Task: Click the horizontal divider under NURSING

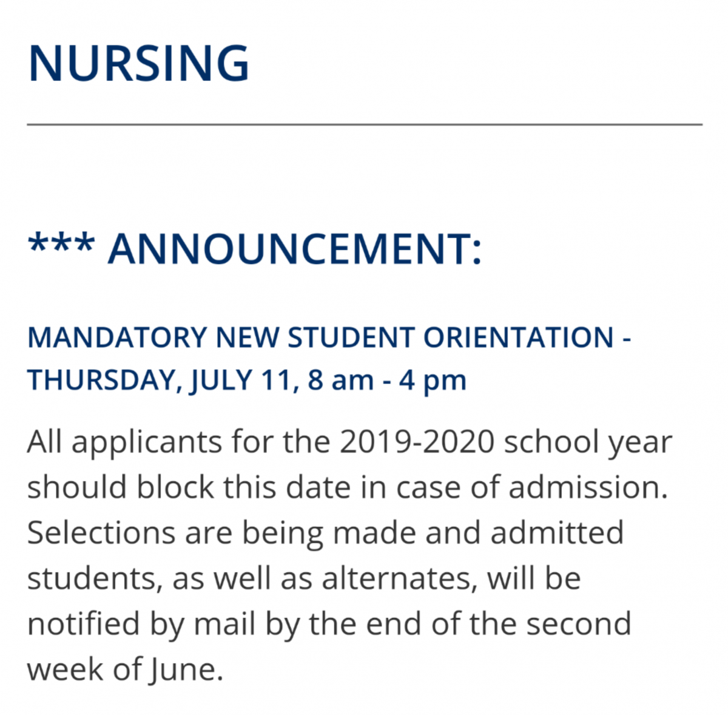Action: (x=365, y=124)
